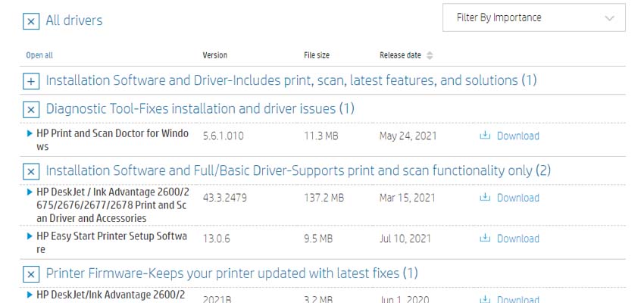Click the 'Installation Software and Driver-Includes print, scan' heading
644x303 pixels.
pyautogui.click(x=291, y=80)
